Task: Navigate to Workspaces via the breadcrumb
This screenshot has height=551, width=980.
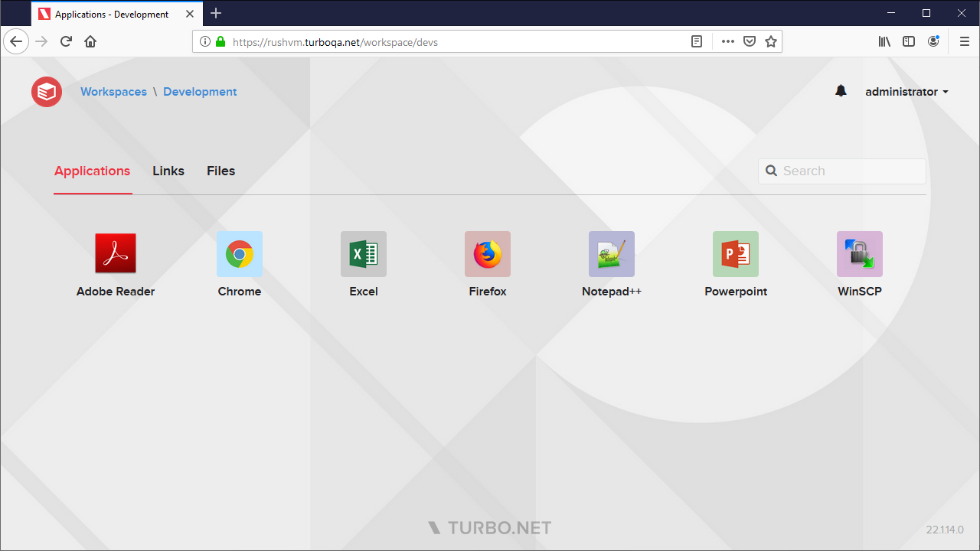Action: pyautogui.click(x=113, y=91)
